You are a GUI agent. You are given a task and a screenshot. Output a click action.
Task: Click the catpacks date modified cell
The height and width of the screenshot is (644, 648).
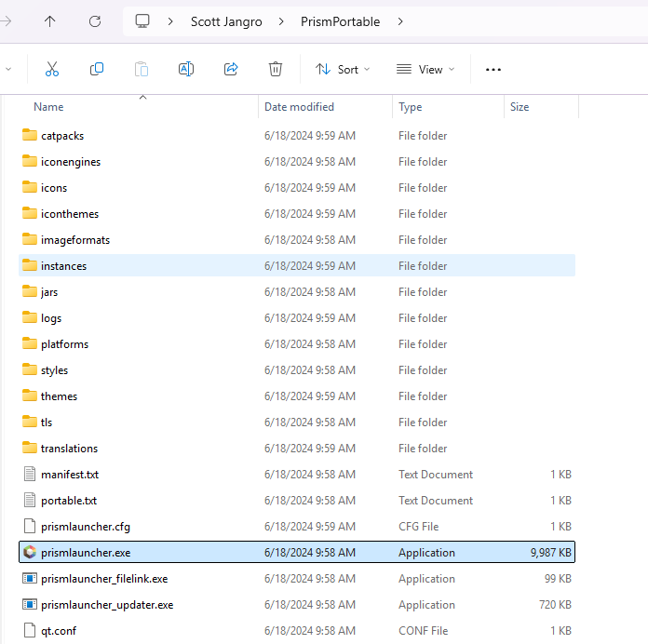click(x=309, y=136)
